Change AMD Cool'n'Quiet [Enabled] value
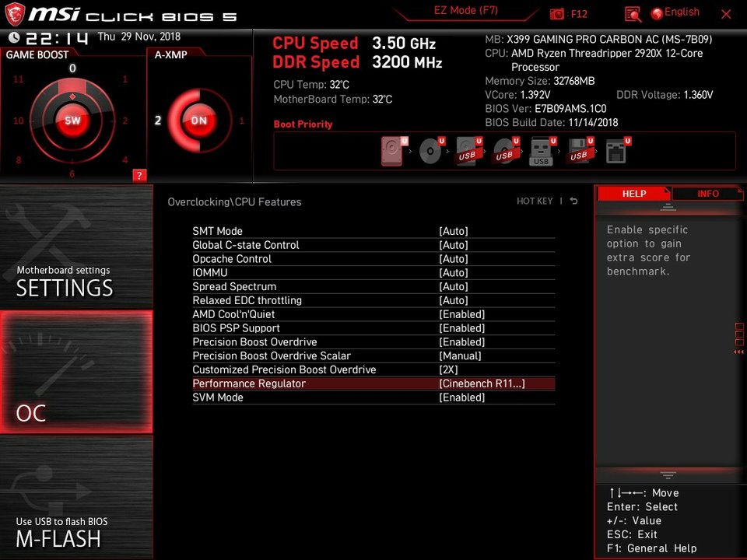The image size is (747, 560). pyautogui.click(x=461, y=313)
